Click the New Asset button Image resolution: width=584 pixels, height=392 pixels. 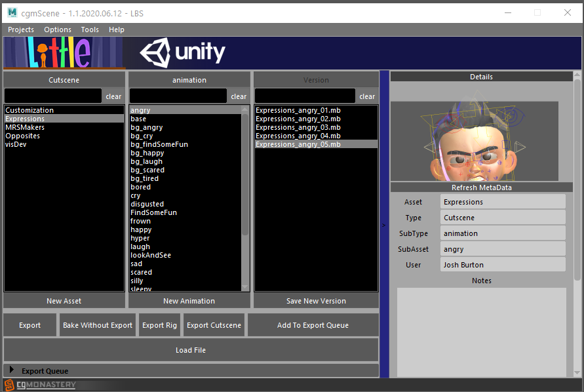coord(64,301)
